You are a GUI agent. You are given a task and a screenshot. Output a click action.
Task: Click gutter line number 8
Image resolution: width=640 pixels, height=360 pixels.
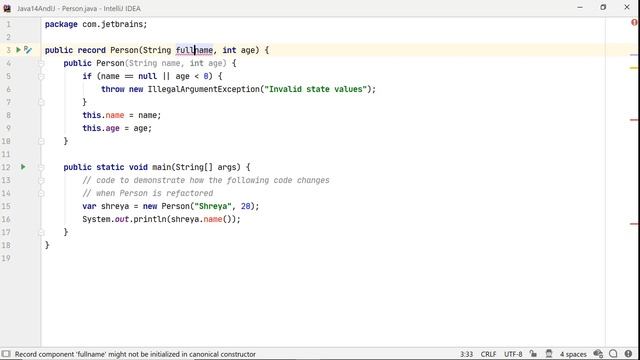tap(8, 115)
